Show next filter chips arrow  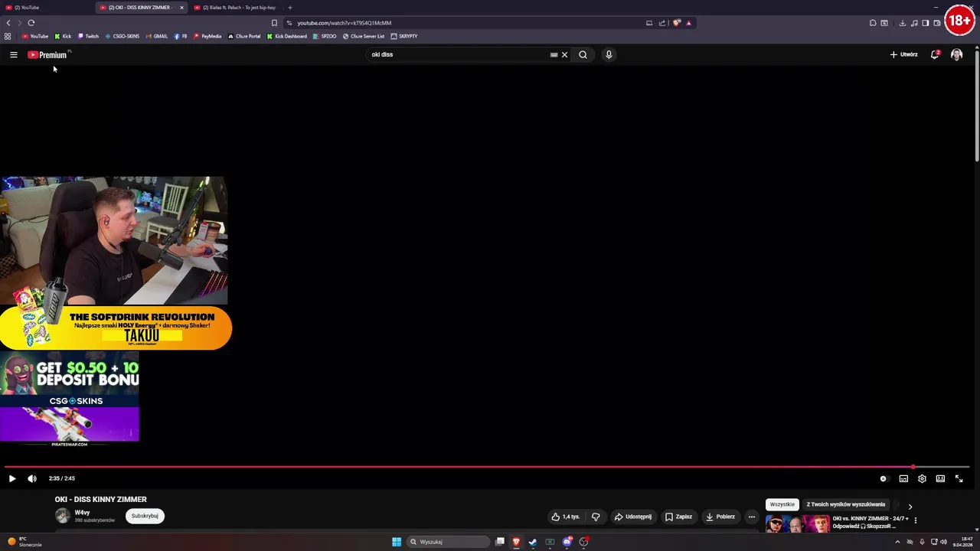coord(910,506)
